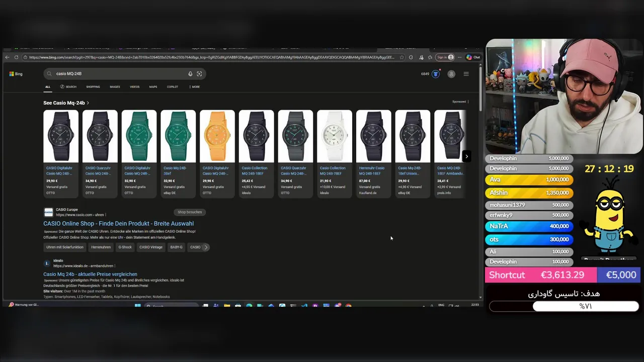The width and height of the screenshot is (644, 362).
Task: Switch to the VIDEOS tab
Action: coord(134,87)
